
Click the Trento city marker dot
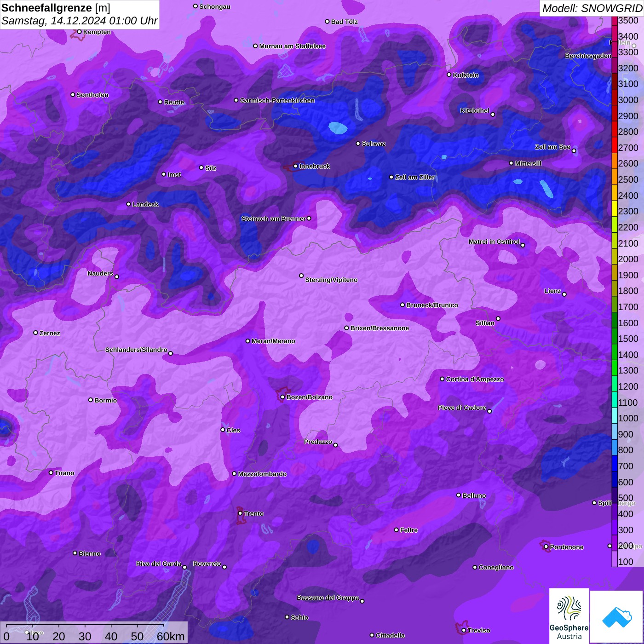[x=240, y=513]
